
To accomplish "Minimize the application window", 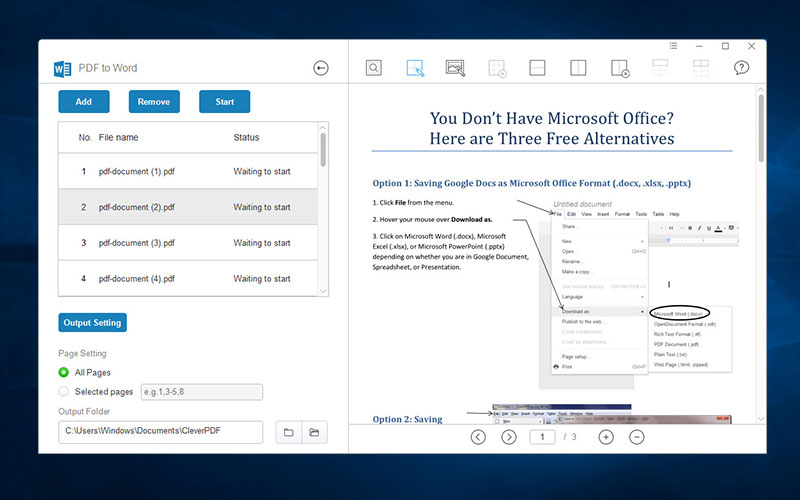I will point(699,46).
